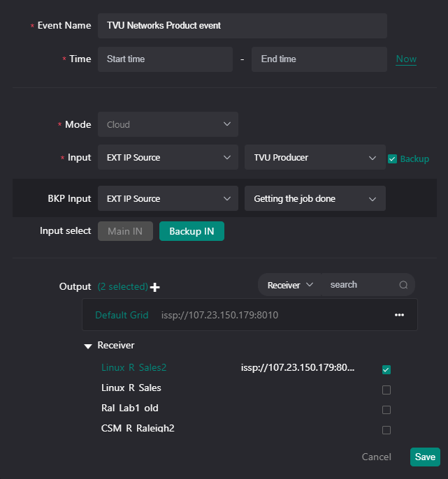Uncheck the Linux_R_Sales2 receiver checkbox

point(386,369)
